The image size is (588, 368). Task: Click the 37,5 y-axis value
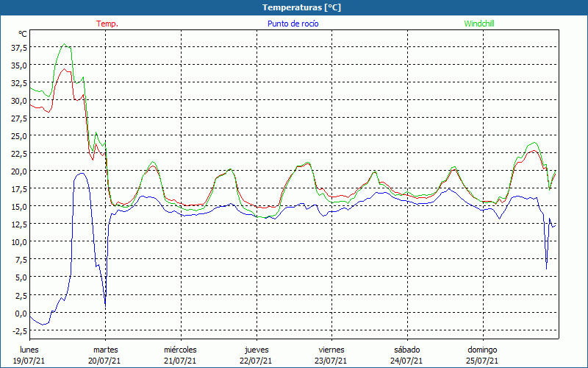pos(19,48)
